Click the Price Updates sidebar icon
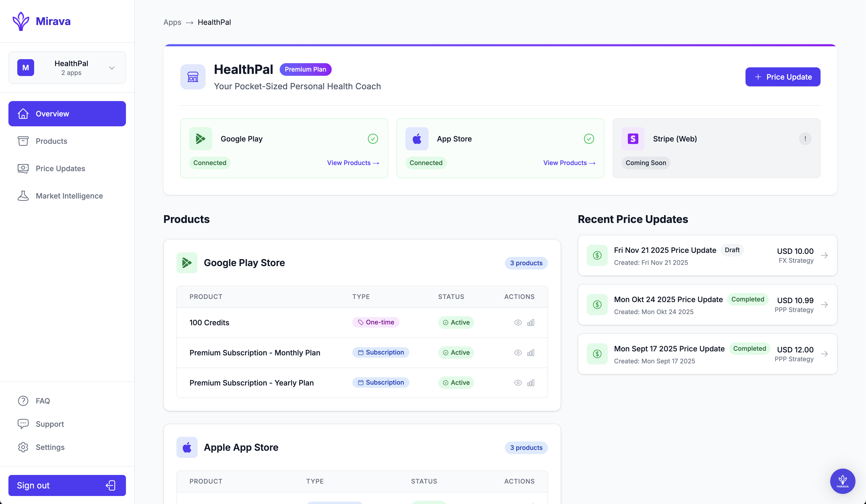 (23, 168)
